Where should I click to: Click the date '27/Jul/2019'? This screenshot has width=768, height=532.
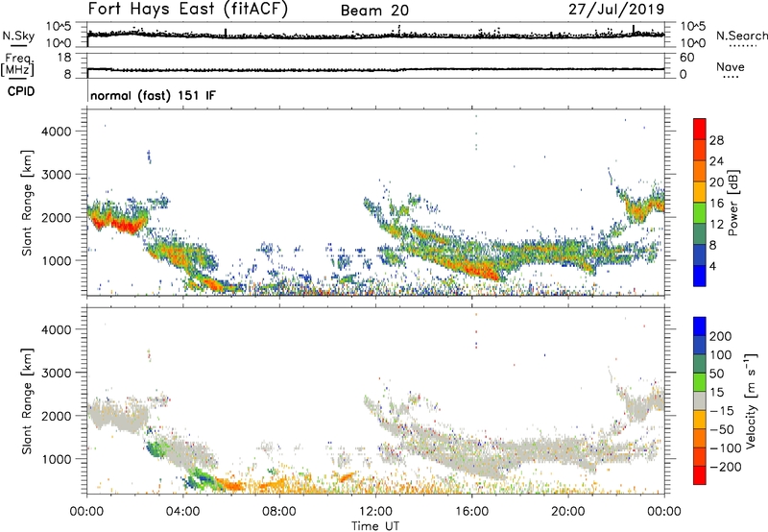(x=616, y=10)
